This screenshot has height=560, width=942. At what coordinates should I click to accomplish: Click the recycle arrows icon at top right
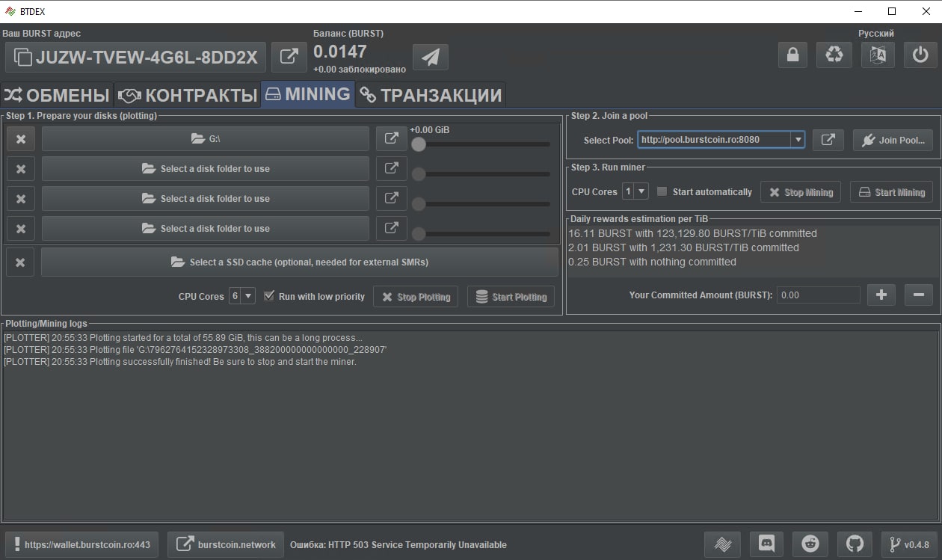834,55
